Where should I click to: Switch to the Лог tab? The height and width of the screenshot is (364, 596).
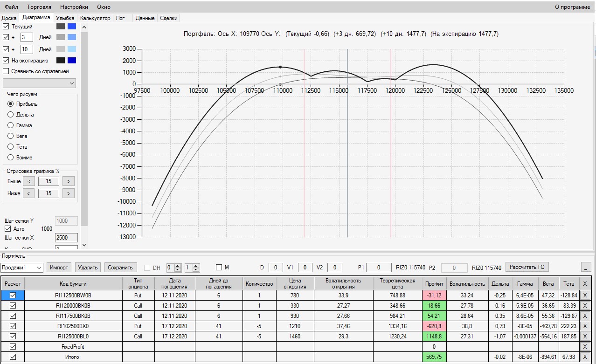tap(120, 18)
